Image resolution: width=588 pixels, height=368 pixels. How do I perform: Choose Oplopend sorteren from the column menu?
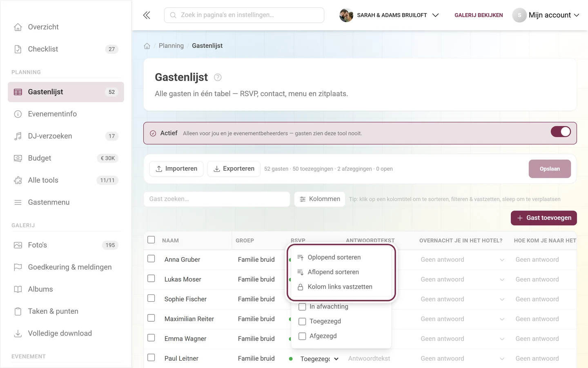tap(341, 257)
